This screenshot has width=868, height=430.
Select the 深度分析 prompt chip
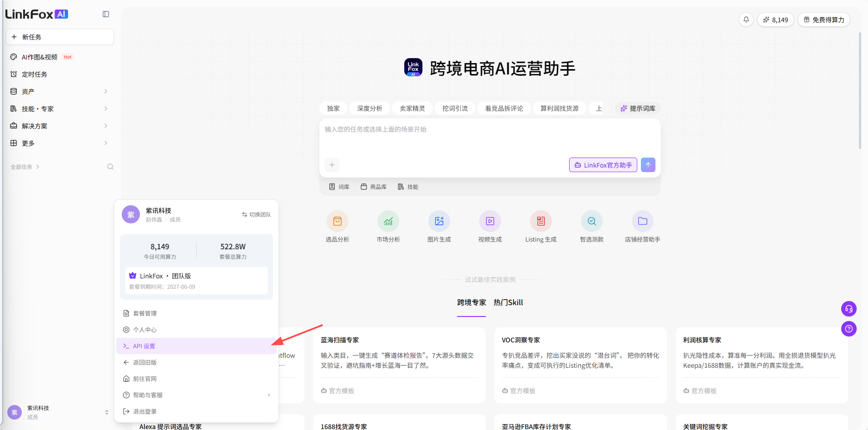point(370,108)
